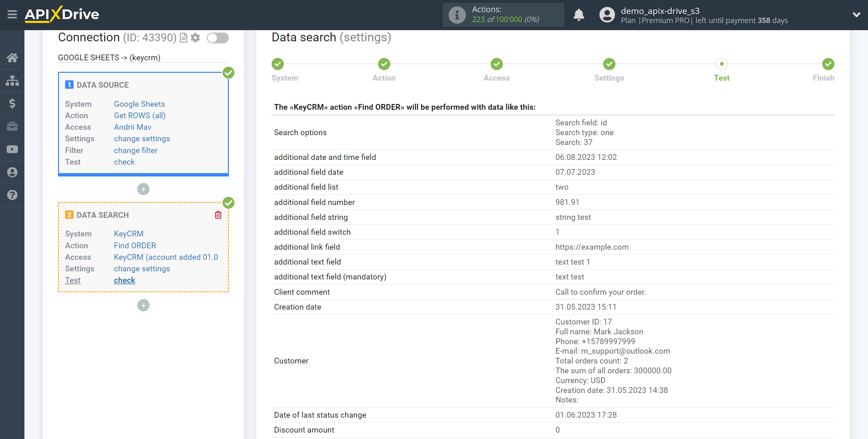Delete the Data Search block
Viewport: 868px width, 439px height.
(218, 215)
